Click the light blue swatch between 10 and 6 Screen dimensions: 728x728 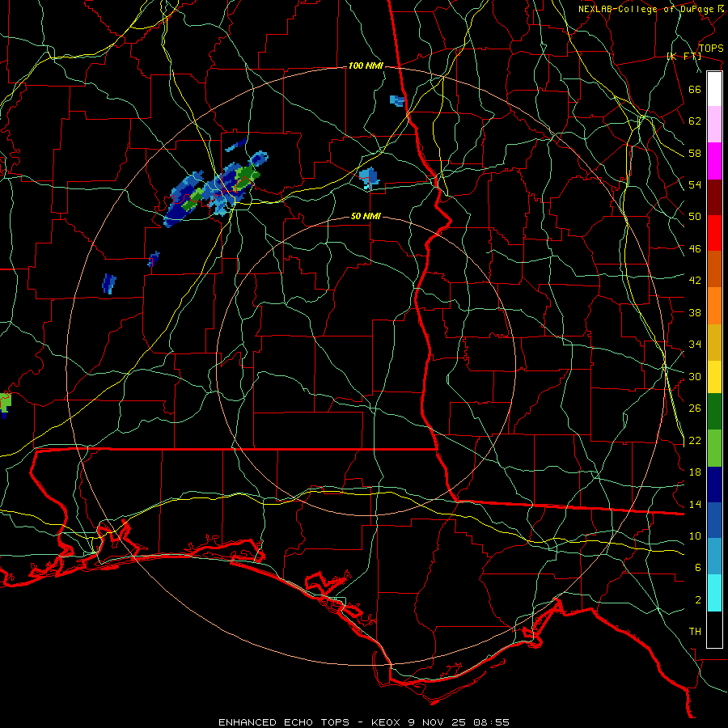(x=714, y=557)
